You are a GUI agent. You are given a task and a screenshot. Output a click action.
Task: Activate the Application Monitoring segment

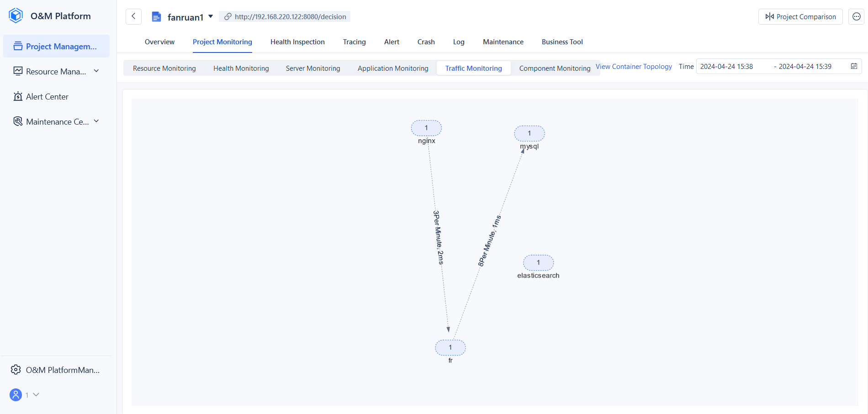tap(393, 68)
